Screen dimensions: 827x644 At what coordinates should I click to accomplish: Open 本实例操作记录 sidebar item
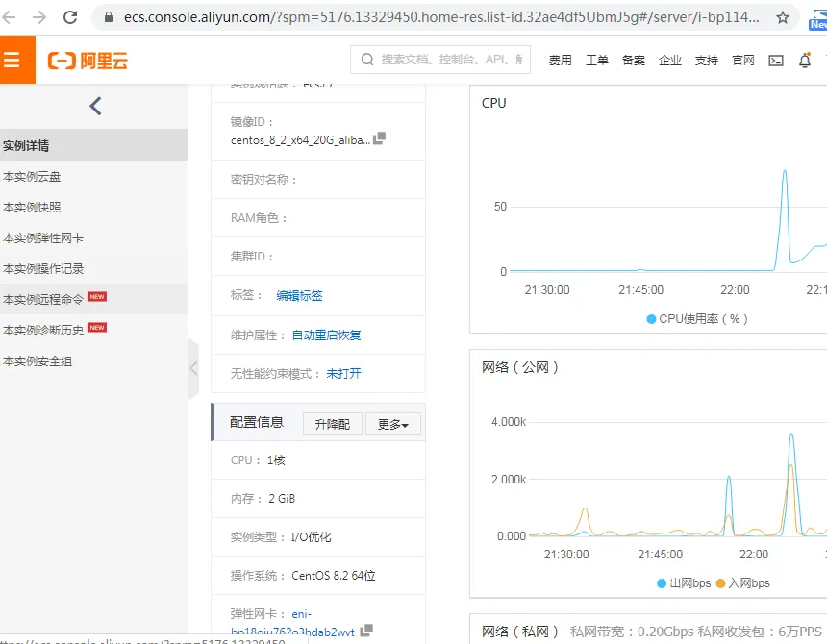tap(93, 268)
